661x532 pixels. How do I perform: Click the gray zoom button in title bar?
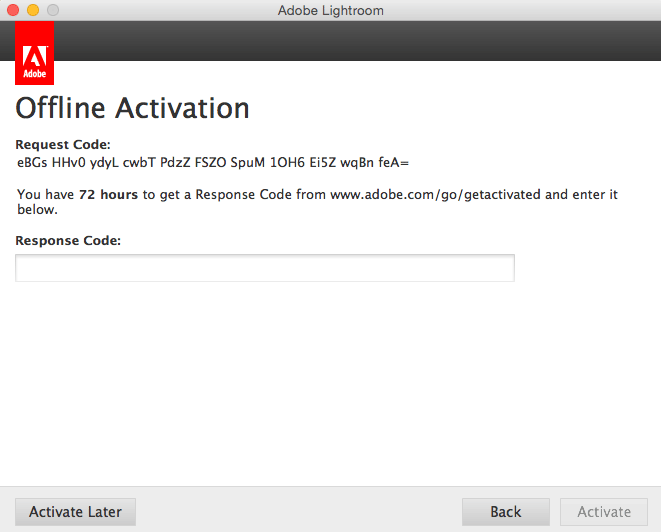[53, 10]
